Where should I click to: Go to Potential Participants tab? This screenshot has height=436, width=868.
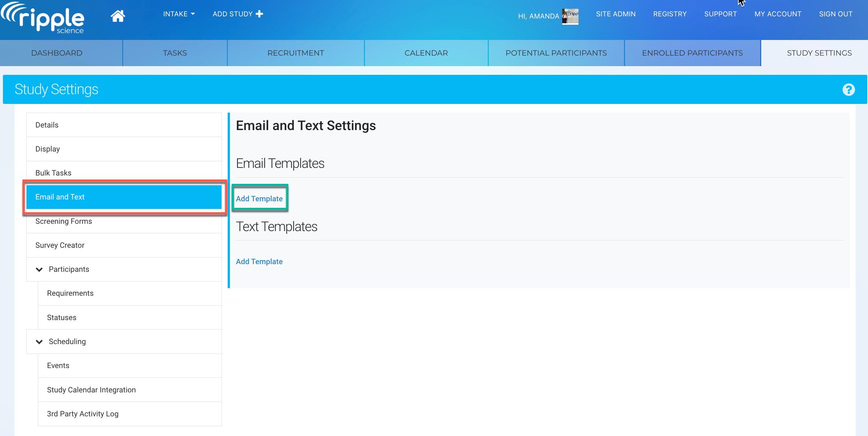point(556,53)
